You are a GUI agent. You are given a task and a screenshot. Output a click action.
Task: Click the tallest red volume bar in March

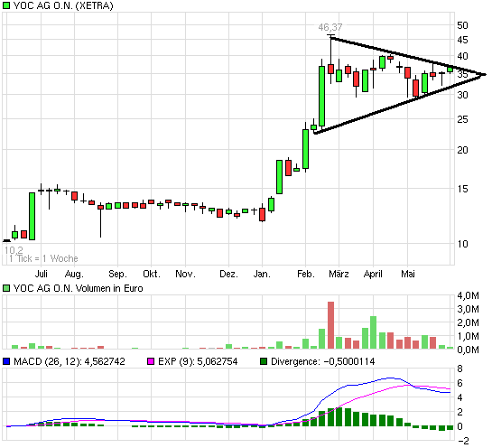330,325
